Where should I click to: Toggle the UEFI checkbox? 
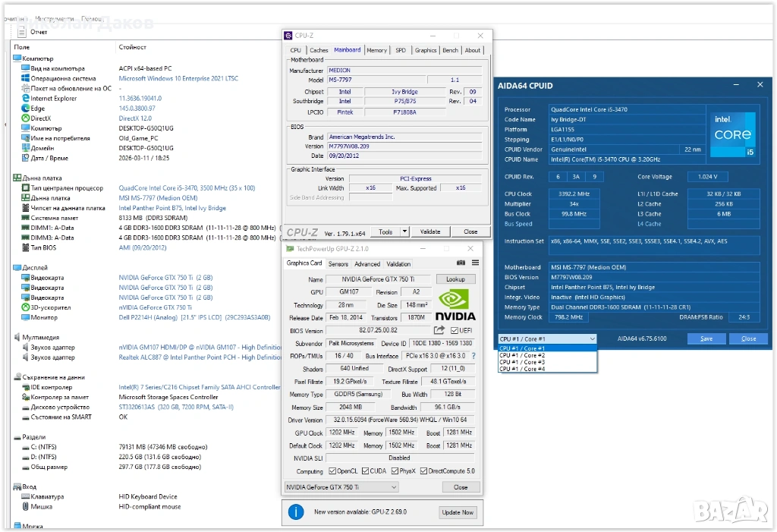click(x=455, y=330)
